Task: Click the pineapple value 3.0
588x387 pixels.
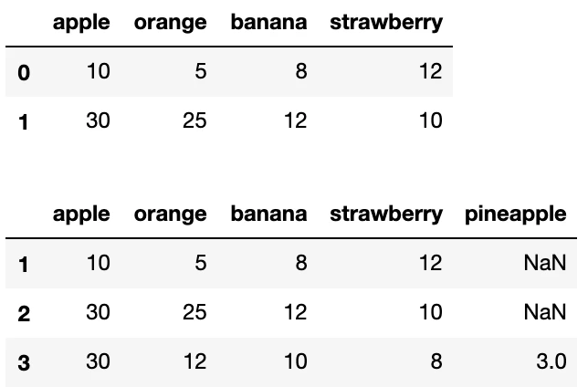Action: point(551,361)
